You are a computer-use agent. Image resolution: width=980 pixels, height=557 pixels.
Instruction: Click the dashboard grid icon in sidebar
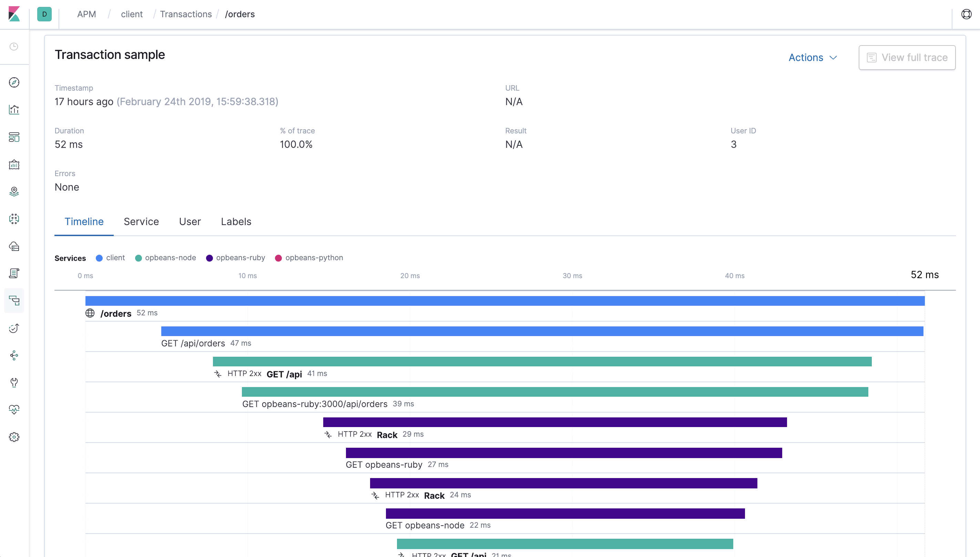click(15, 138)
